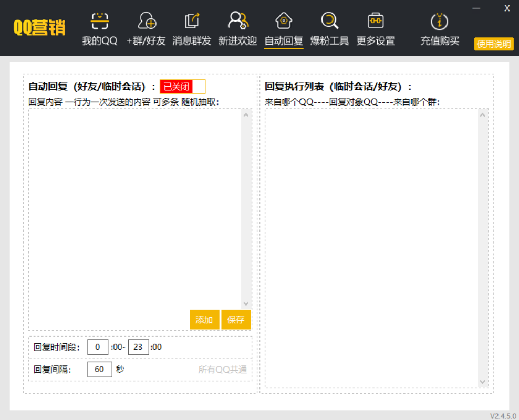Edit the reply start hour field

pyautogui.click(x=98, y=347)
